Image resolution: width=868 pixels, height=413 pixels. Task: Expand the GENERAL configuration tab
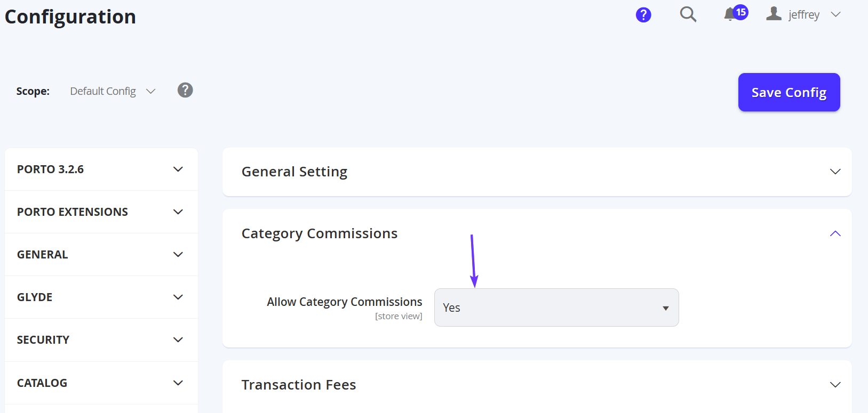(x=101, y=255)
